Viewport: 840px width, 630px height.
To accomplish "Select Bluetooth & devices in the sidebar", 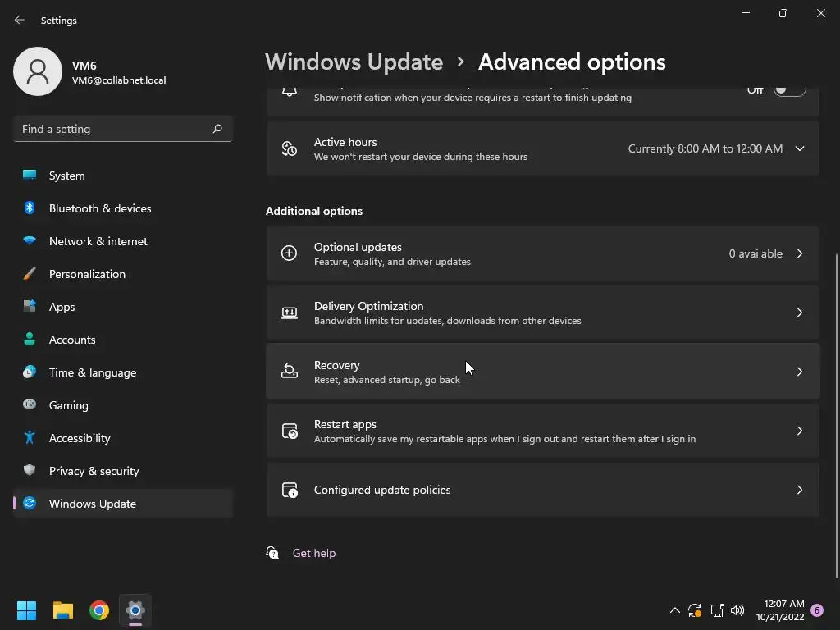I will (x=123, y=208).
